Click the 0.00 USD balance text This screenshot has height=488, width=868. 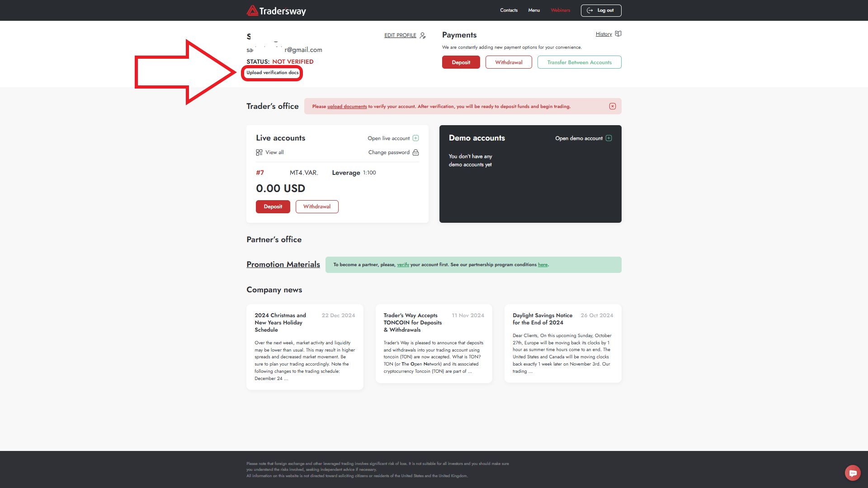280,188
